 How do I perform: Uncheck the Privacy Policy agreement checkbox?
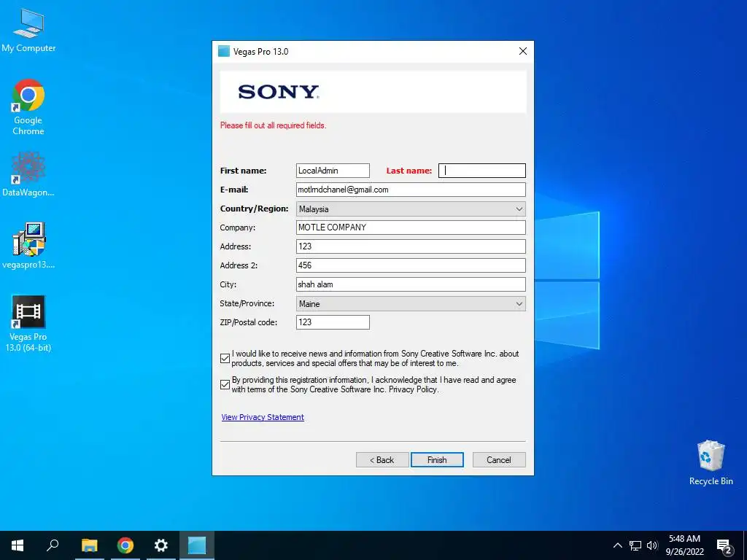225,385
